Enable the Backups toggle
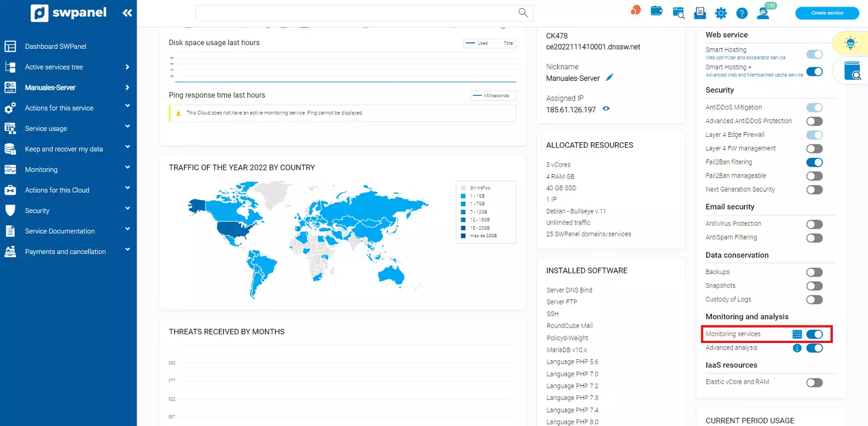Image resolution: width=868 pixels, height=426 pixels. pos(814,272)
